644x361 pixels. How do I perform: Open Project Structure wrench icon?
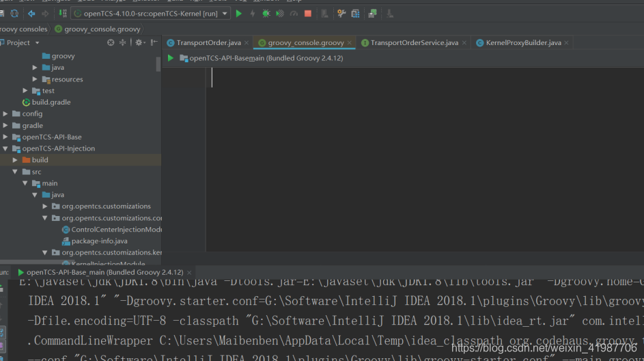point(341,14)
